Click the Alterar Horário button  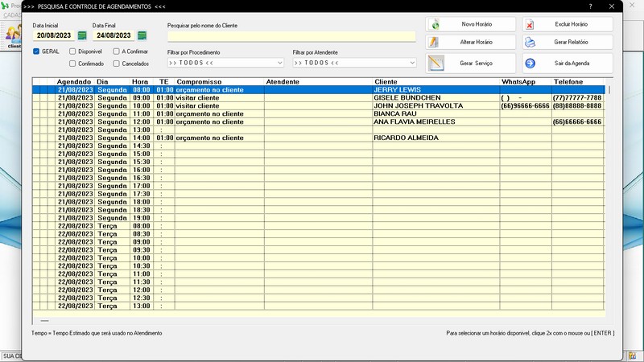click(x=471, y=42)
